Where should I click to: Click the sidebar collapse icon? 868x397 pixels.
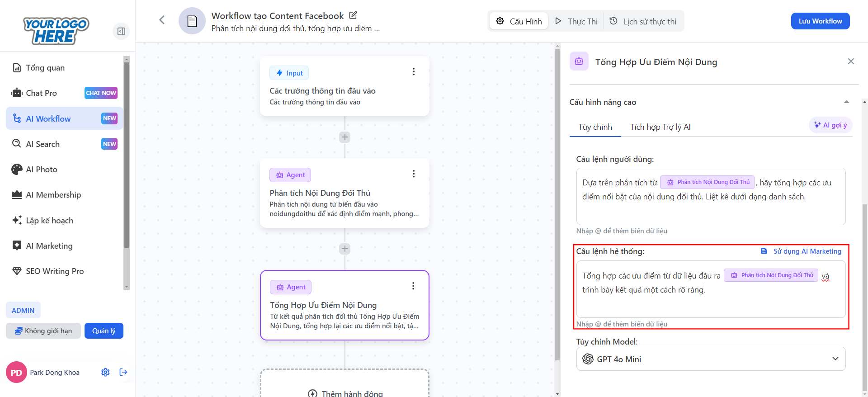click(x=121, y=31)
